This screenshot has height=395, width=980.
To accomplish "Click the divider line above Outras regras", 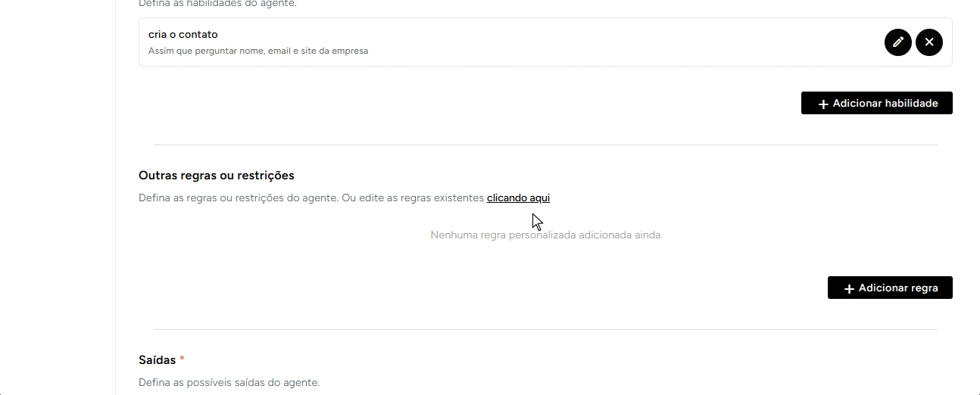I will [545, 145].
